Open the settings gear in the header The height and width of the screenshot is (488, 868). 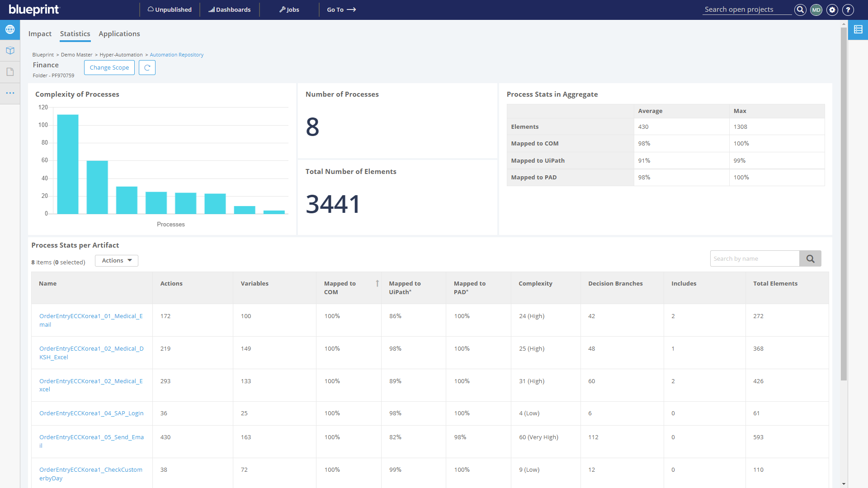pyautogui.click(x=832, y=10)
